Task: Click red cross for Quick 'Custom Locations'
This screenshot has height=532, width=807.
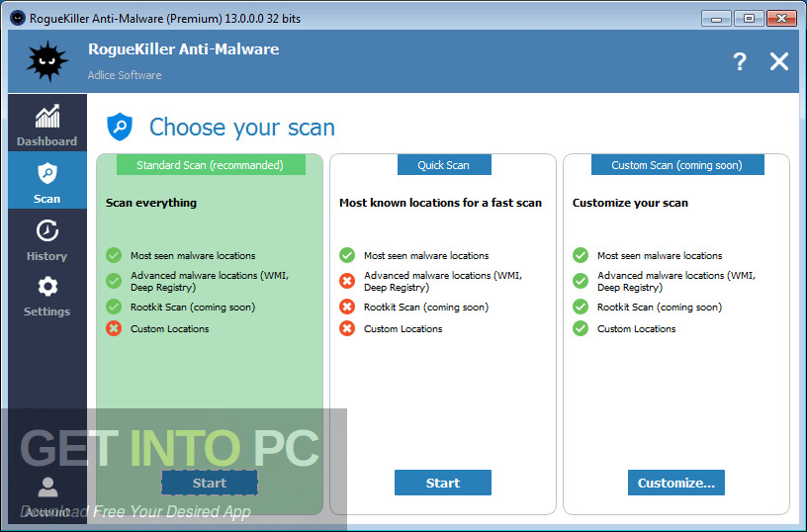Action: coord(347,328)
